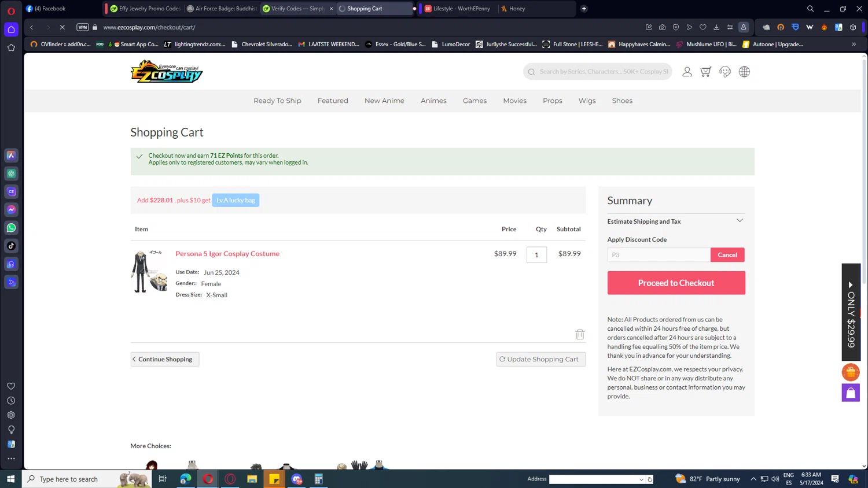Open the Animes menu

[x=433, y=101]
